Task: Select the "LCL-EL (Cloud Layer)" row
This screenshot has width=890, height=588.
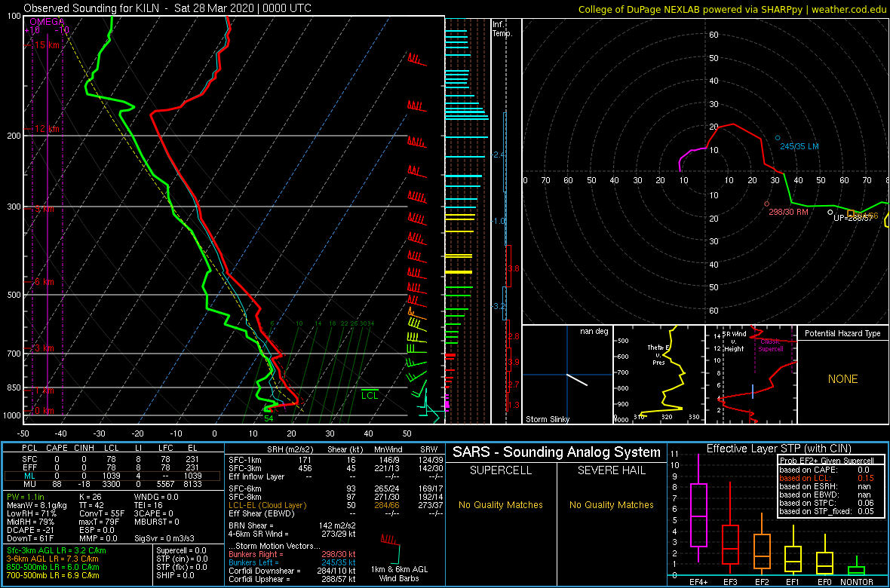Action: coord(336,505)
